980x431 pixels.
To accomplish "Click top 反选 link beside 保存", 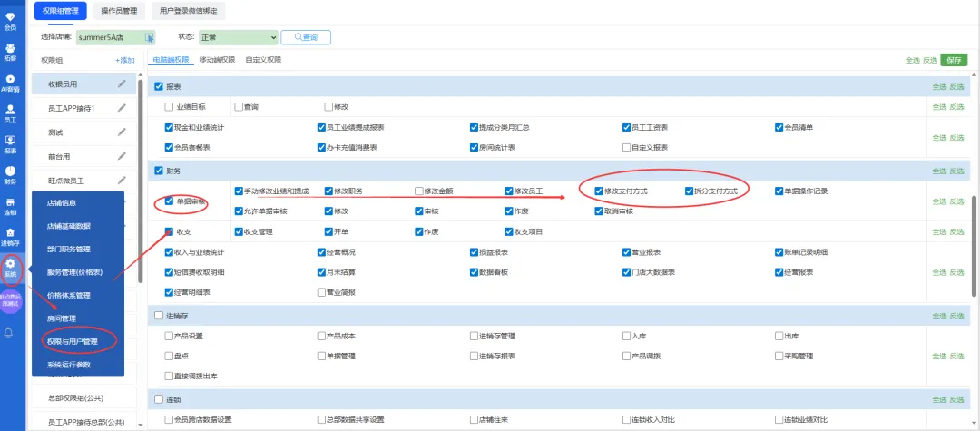I will coord(930,61).
